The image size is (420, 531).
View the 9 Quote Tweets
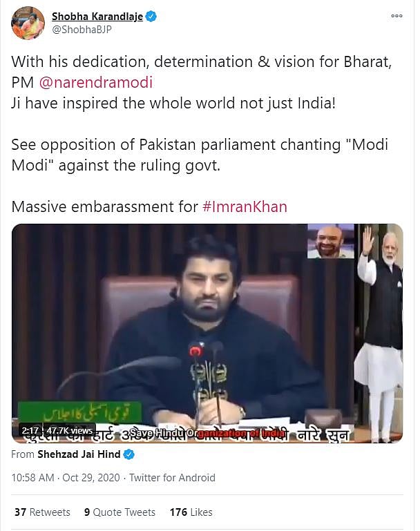coord(120,512)
